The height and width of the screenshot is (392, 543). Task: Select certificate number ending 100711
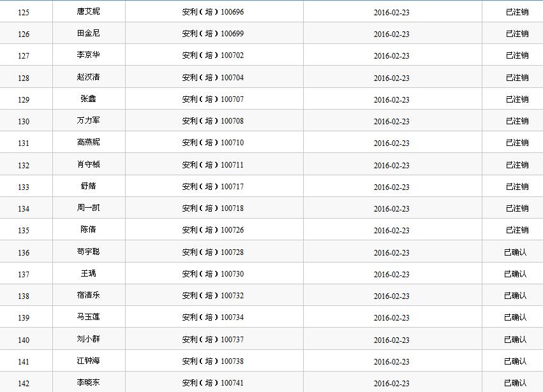(x=213, y=164)
